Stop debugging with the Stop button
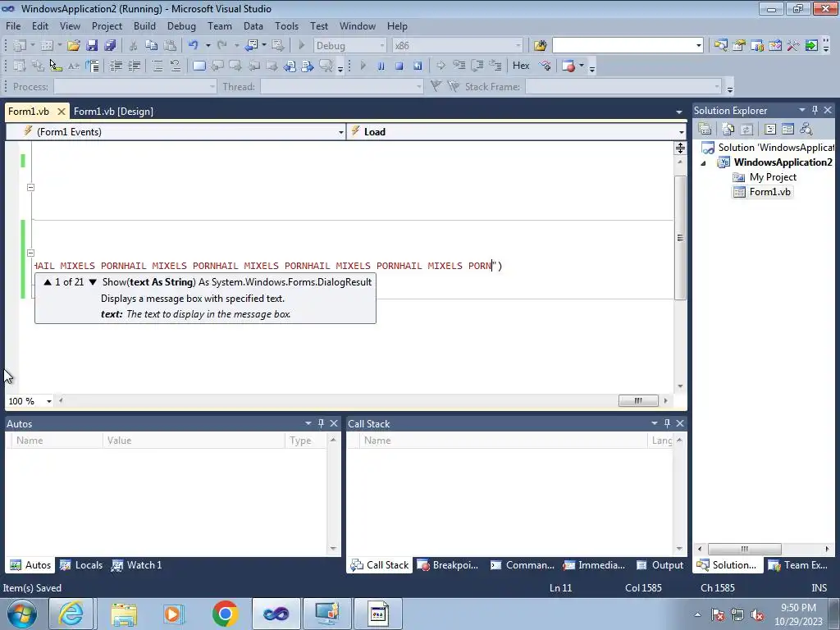The image size is (840, 630). (x=399, y=66)
